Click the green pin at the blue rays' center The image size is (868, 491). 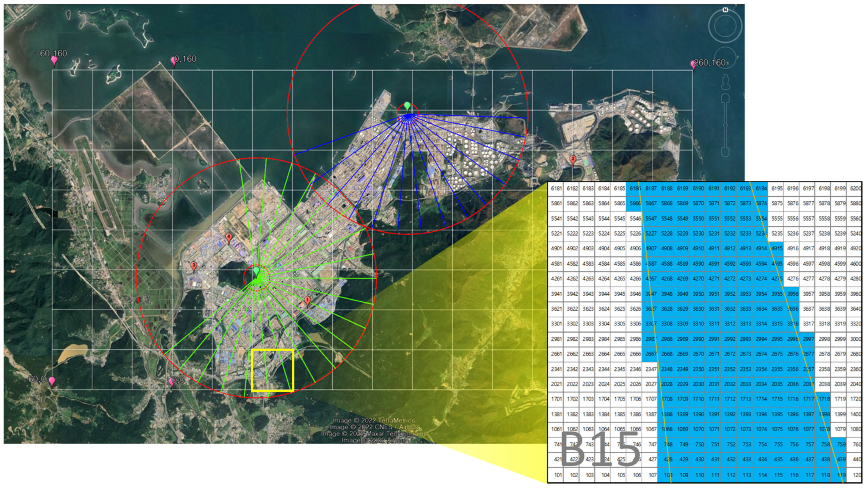pos(407,106)
